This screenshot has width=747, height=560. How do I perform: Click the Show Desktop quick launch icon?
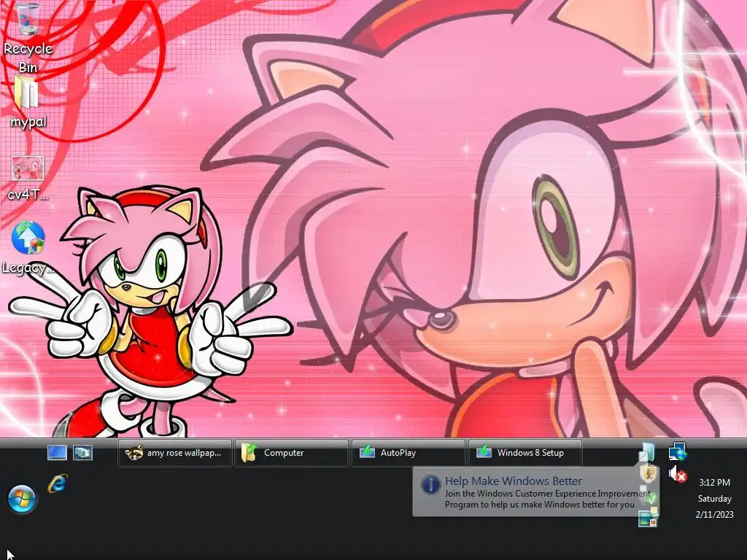57,452
